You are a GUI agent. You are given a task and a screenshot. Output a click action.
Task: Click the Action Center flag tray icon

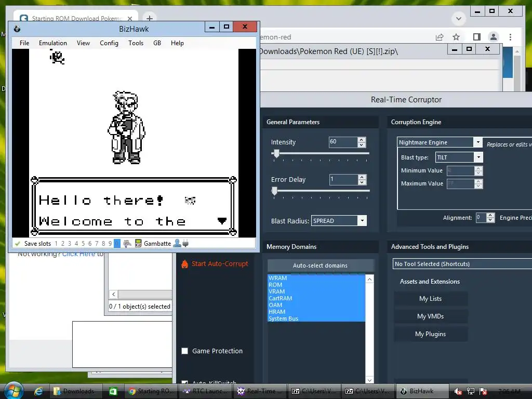483,391
